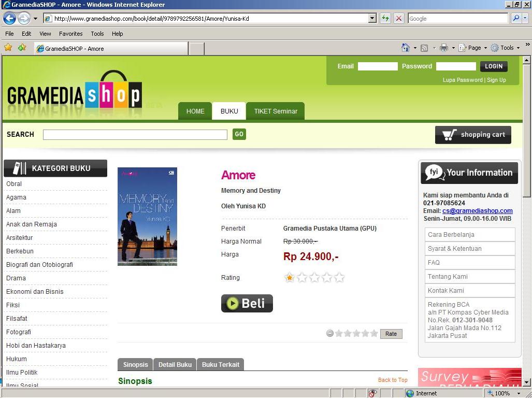Select the BUKU site tab
The image size is (532, 399).
pos(229,111)
